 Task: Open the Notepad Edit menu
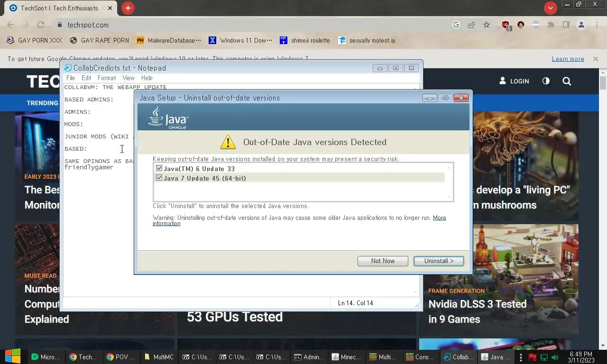point(86,78)
